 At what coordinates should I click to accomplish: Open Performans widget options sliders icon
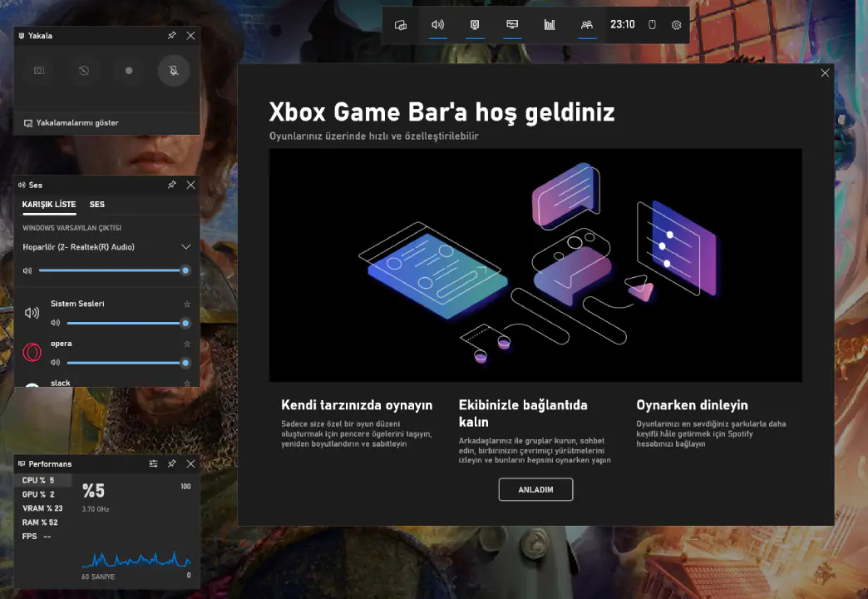[153, 463]
